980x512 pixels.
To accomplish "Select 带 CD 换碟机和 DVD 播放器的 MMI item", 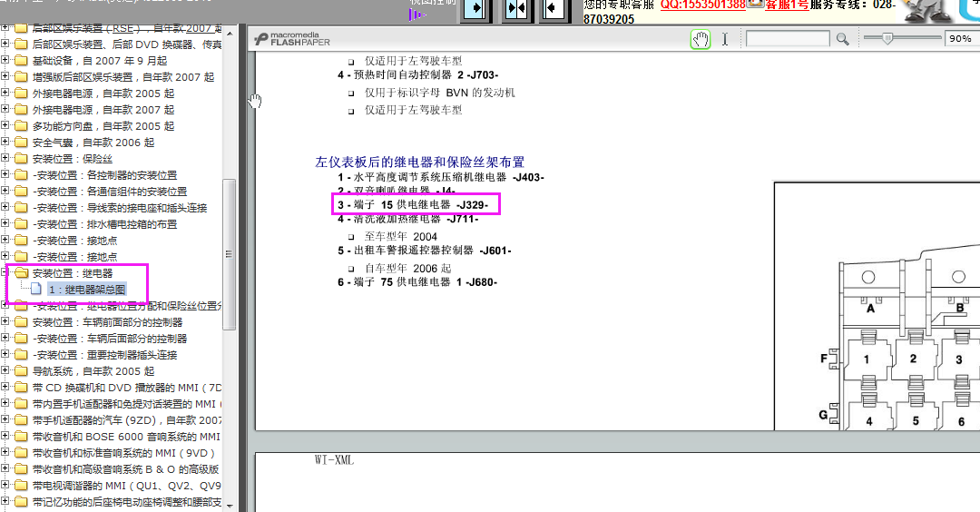I will click(127, 388).
